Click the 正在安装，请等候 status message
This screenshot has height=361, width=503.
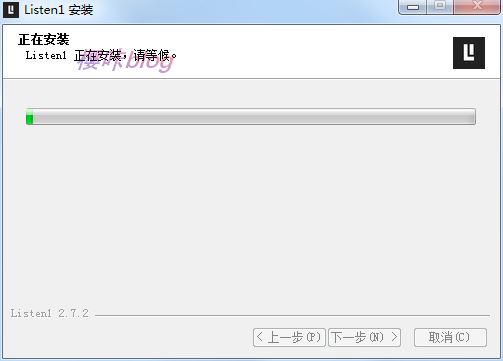tap(125, 55)
